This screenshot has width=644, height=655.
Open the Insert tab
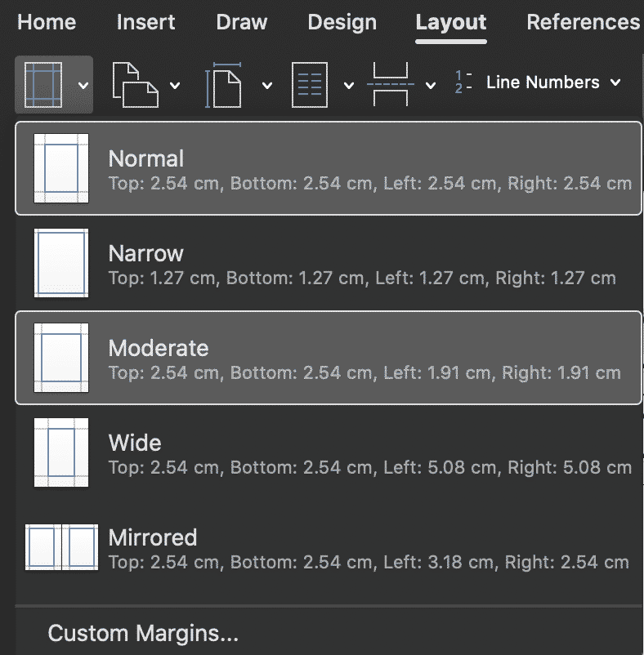tap(145, 22)
